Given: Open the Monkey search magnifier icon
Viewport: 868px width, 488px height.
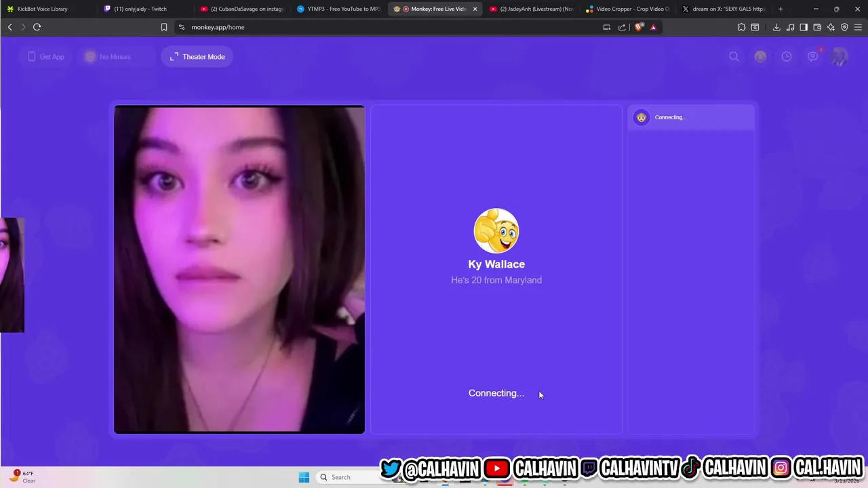Looking at the screenshot, I should tap(734, 56).
